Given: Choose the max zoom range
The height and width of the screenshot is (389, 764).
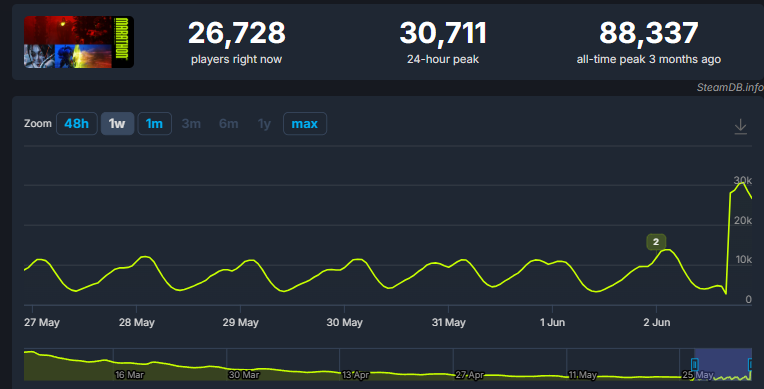Looking at the screenshot, I should (x=305, y=124).
